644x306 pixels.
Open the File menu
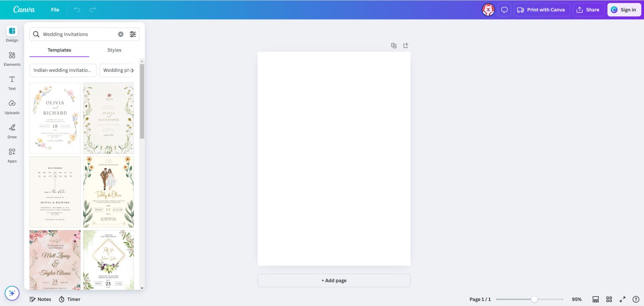coord(55,10)
